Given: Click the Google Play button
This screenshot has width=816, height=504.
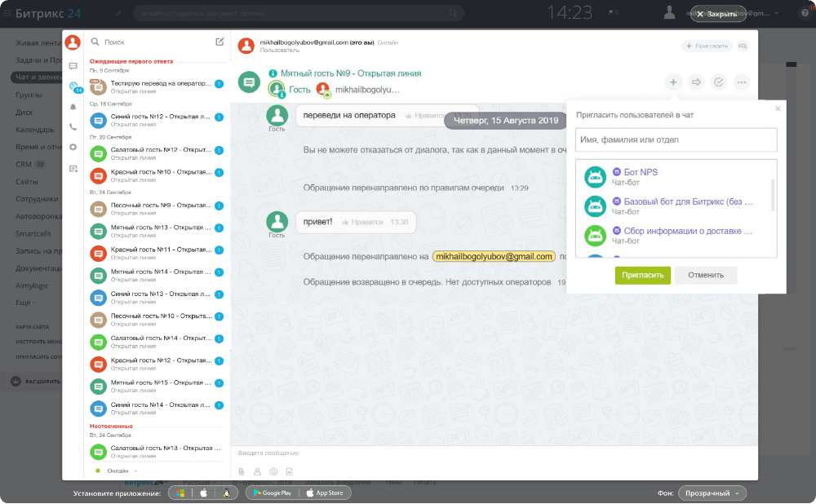Looking at the screenshot, I should click(x=273, y=493).
